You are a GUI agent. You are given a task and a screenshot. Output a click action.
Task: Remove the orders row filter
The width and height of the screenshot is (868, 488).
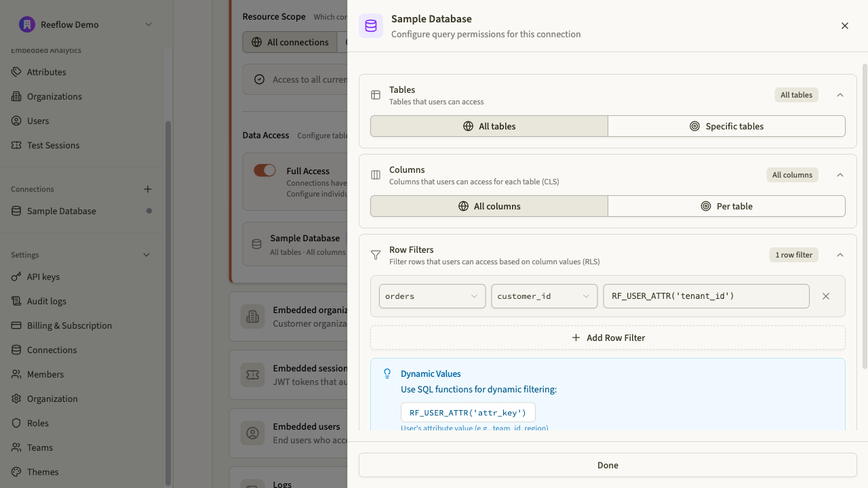click(x=825, y=296)
